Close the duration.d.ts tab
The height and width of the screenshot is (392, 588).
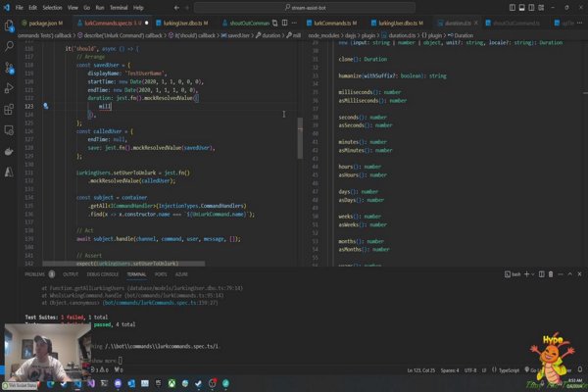tap(476, 23)
